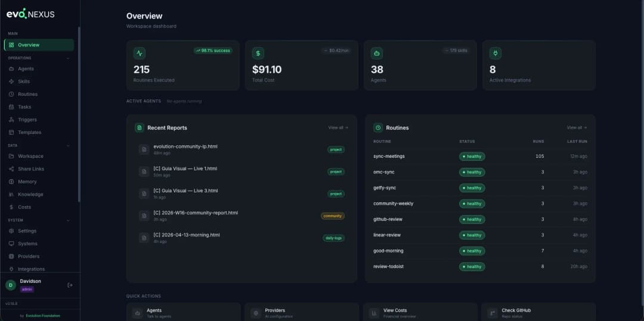Click the logout icon beside Davidson

pyautogui.click(x=70, y=285)
